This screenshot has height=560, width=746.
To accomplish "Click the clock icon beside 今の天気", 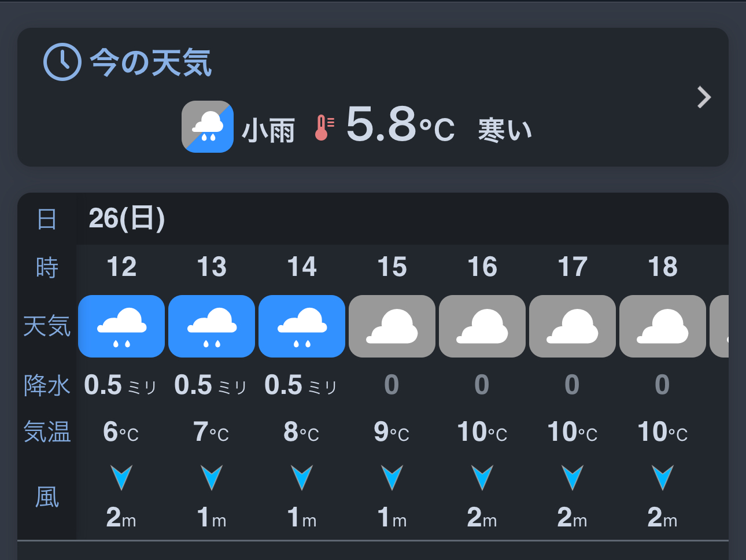I will click(62, 62).
